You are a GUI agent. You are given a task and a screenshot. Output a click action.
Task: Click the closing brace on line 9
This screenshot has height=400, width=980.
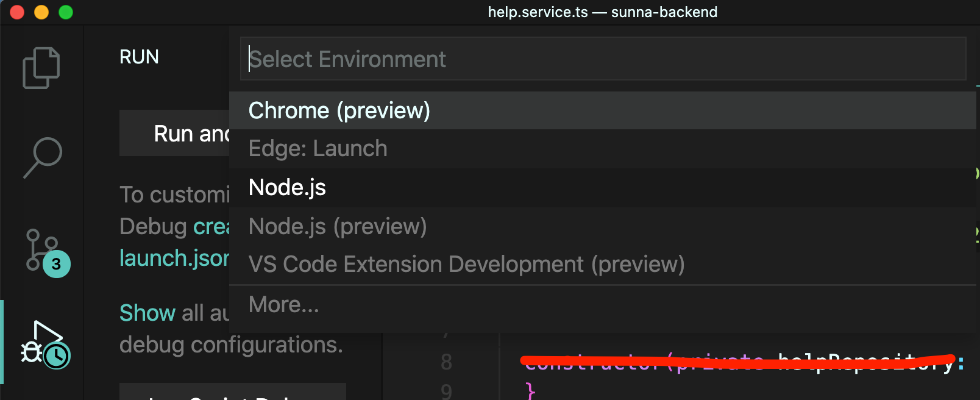(x=530, y=391)
